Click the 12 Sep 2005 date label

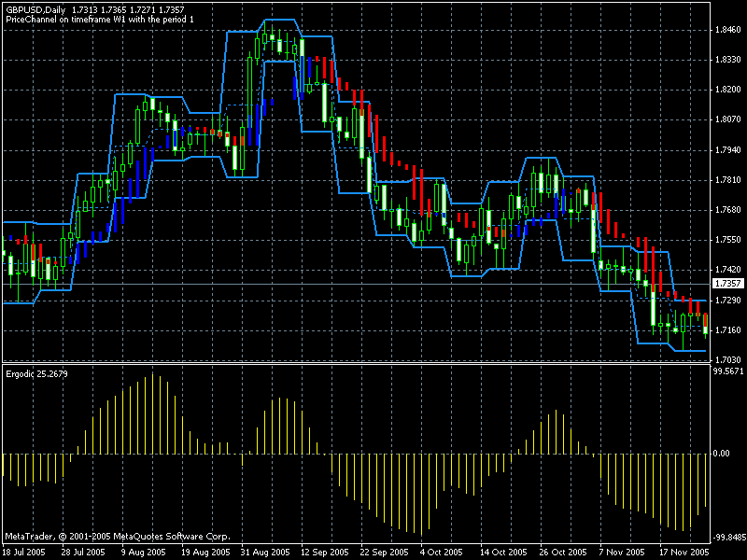coord(323,553)
